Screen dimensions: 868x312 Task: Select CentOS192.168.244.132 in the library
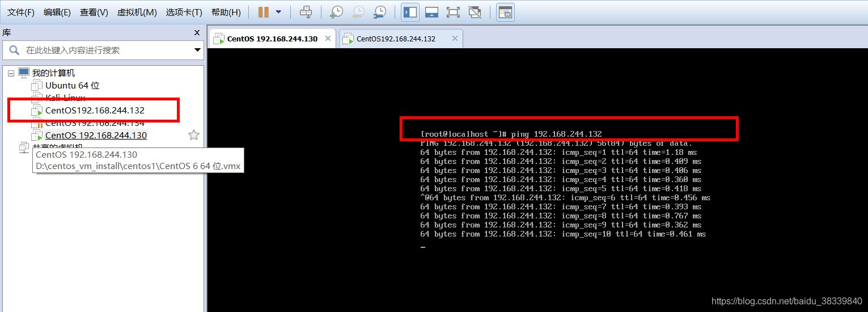point(95,111)
